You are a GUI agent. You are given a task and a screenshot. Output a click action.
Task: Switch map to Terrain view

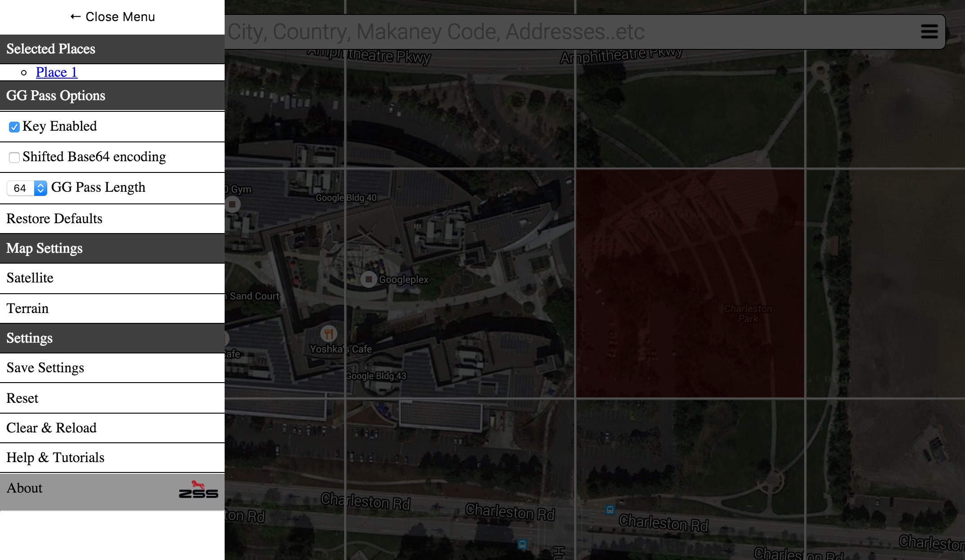click(112, 309)
